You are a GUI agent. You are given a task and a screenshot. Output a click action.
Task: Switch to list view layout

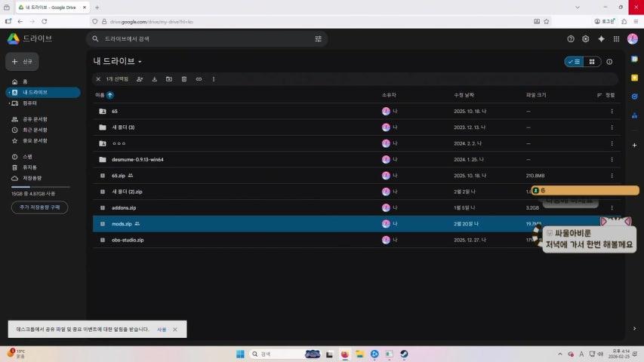574,62
